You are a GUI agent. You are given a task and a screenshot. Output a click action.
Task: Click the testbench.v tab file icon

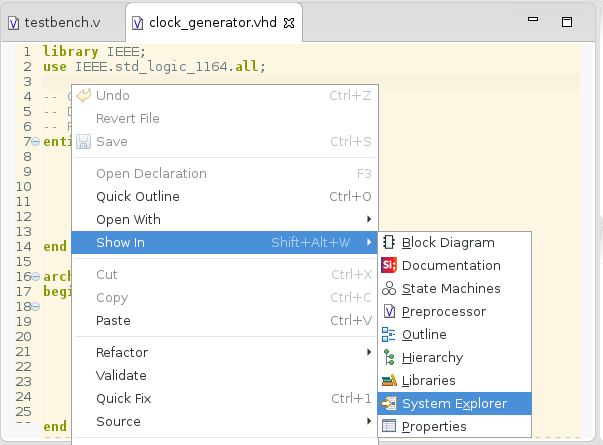tap(14, 23)
